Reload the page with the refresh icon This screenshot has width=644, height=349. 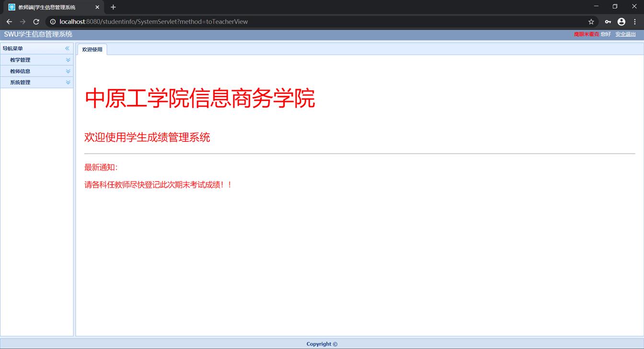pos(36,22)
